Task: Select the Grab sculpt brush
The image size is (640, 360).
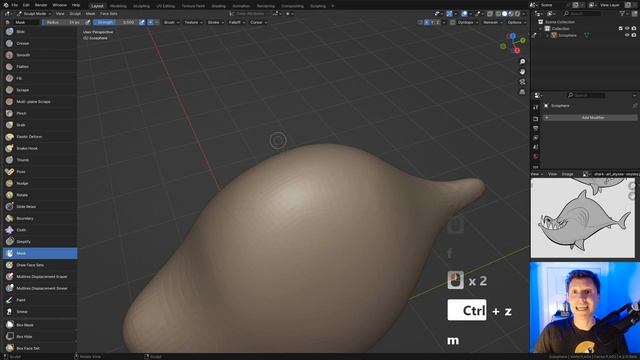Action: pos(40,125)
